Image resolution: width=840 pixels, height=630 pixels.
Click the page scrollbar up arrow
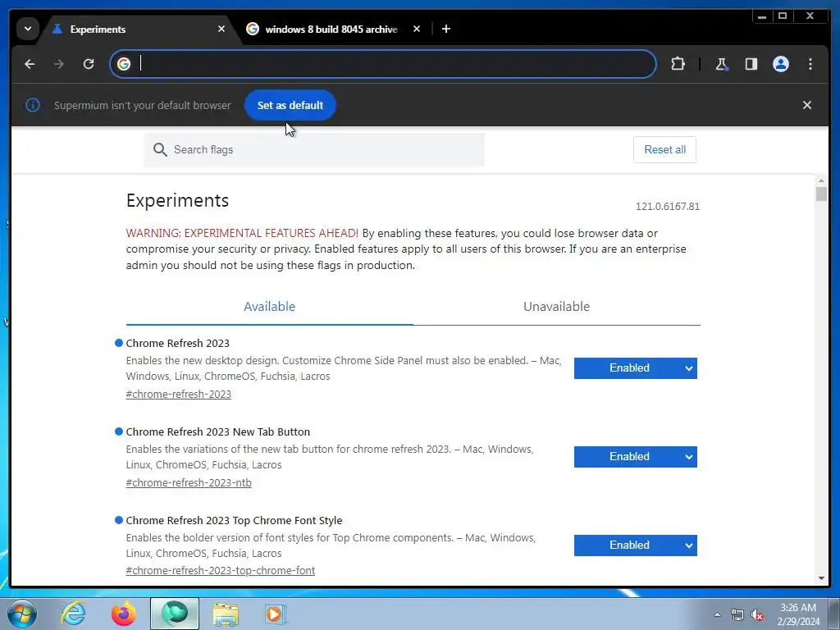(x=821, y=181)
